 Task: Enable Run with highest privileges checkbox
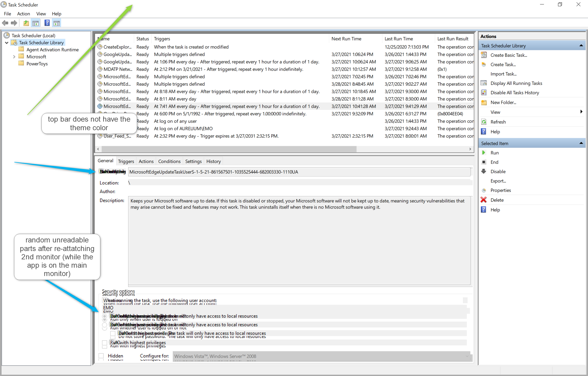[x=105, y=343]
